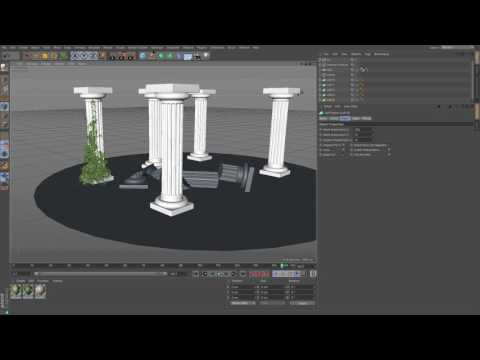The image size is (480, 360).
Task: Select first ivy leaf material thumbnail
Action: tap(15, 291)
